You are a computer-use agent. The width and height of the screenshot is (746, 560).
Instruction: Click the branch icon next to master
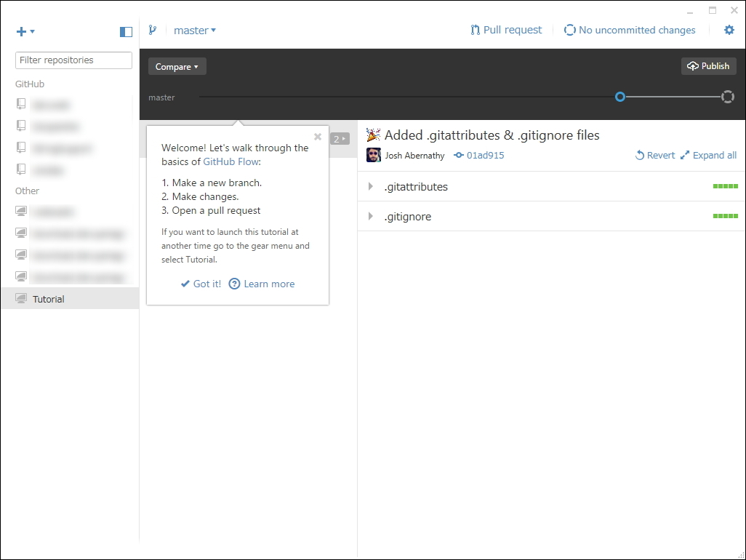153,30
